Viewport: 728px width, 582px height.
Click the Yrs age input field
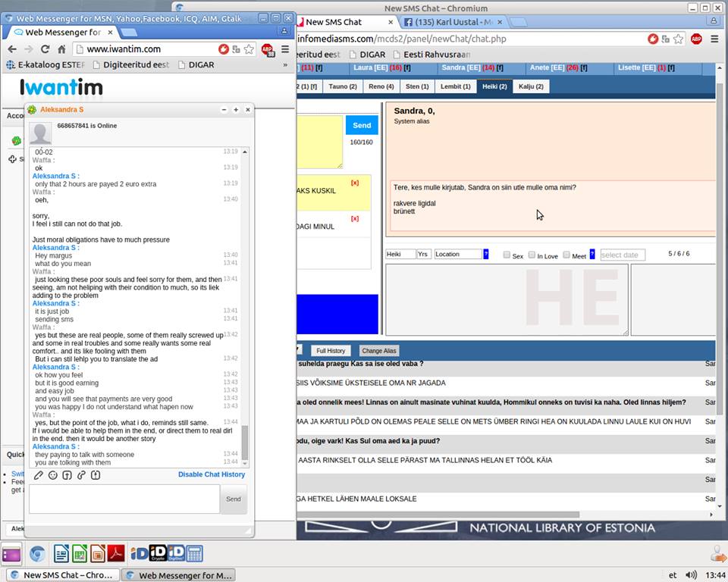423,255
